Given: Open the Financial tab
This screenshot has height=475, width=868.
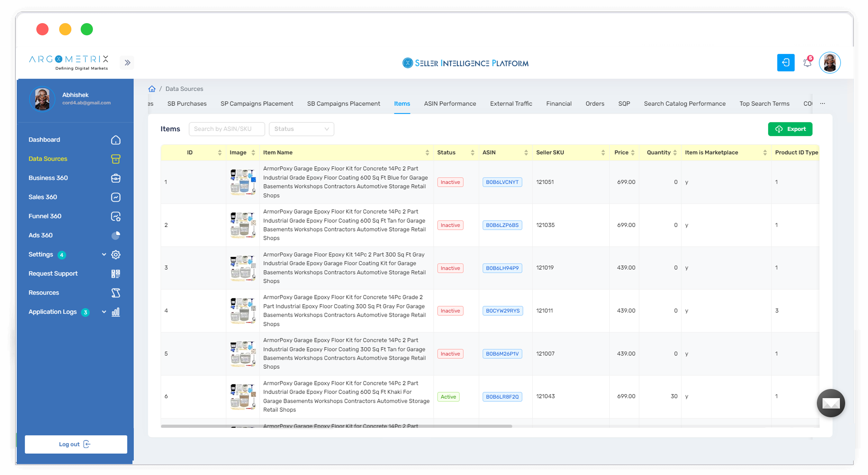Looking at the screenshot, I should point(558,104).
